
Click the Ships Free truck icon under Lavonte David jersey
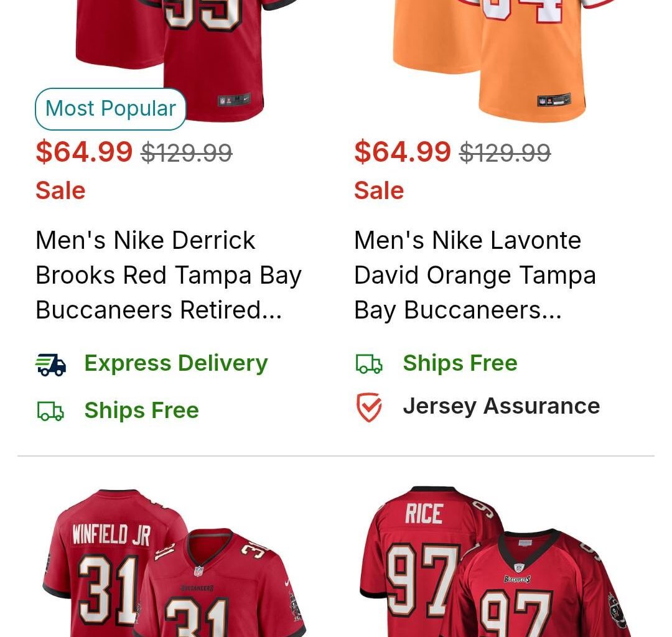coord(369,364)
